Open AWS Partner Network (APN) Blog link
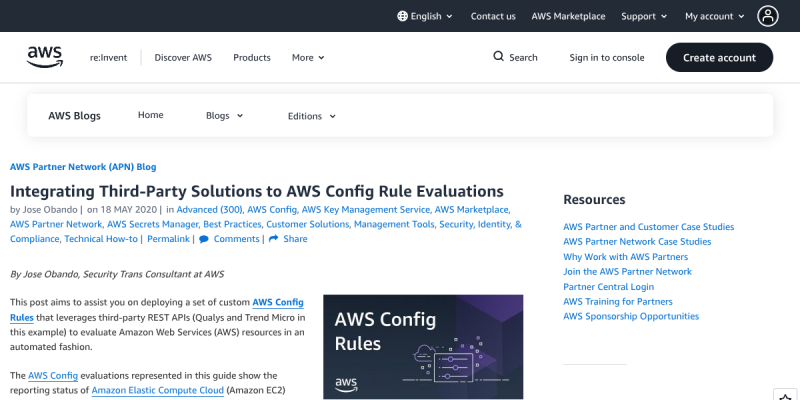 [83, 167]
